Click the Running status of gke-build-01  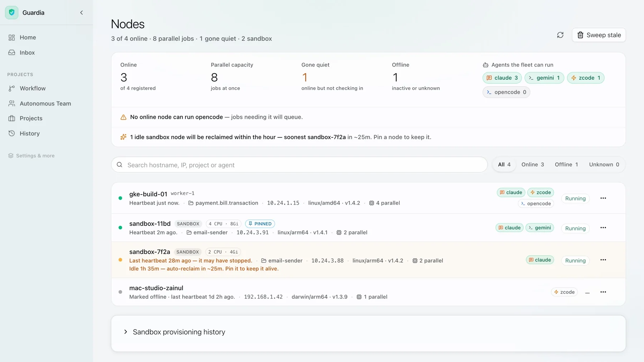pos(575,199)
